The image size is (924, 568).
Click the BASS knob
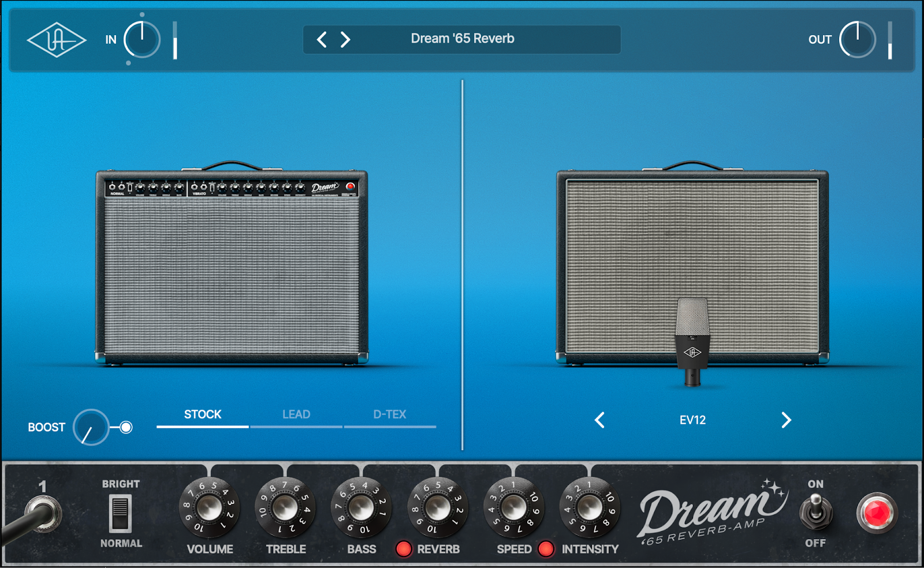(x=362, y=507)
